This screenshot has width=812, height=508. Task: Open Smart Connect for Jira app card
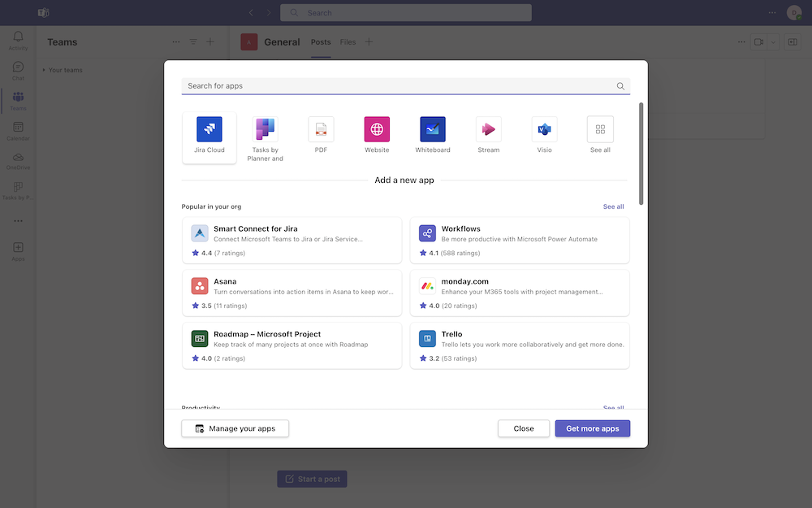coord(292,241)
